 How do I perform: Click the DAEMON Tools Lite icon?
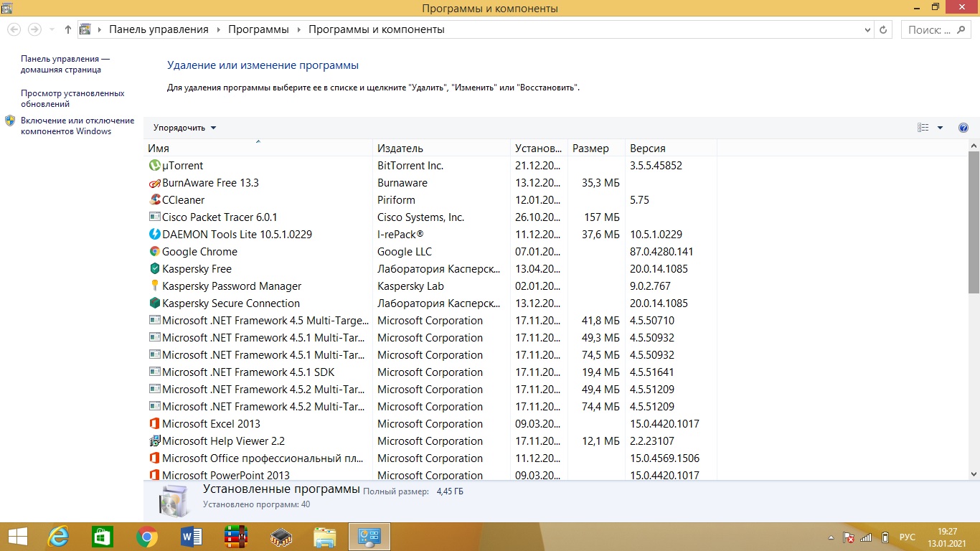tap(154, 235)
